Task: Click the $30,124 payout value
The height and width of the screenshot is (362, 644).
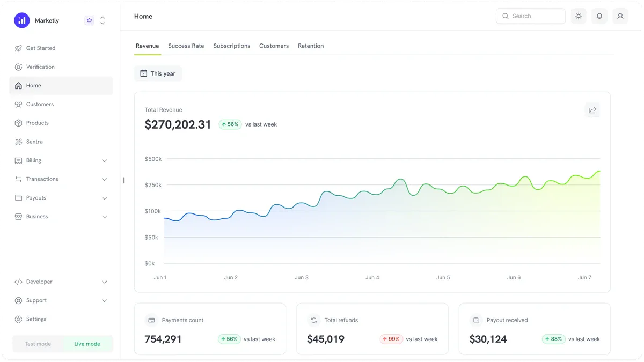Action: pyautogui.click(x=488, y=339)
